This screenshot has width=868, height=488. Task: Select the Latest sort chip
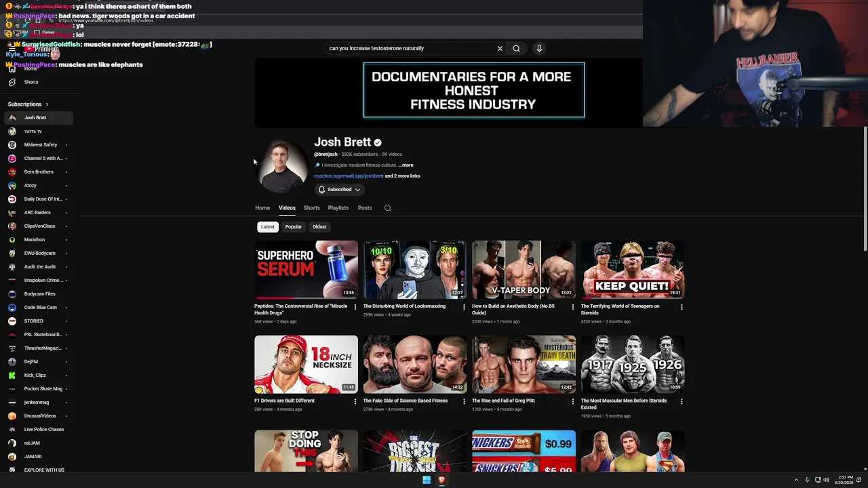click(268, 227)
